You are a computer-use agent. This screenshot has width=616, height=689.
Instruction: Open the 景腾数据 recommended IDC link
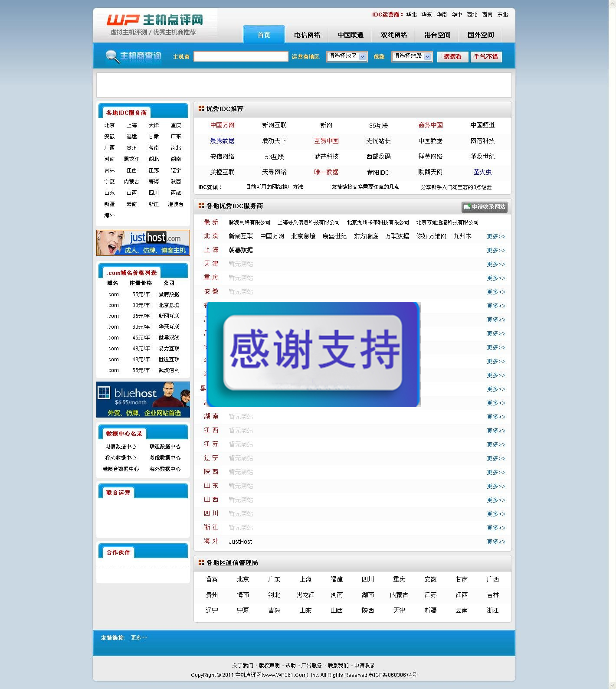(x=222, y=141)
